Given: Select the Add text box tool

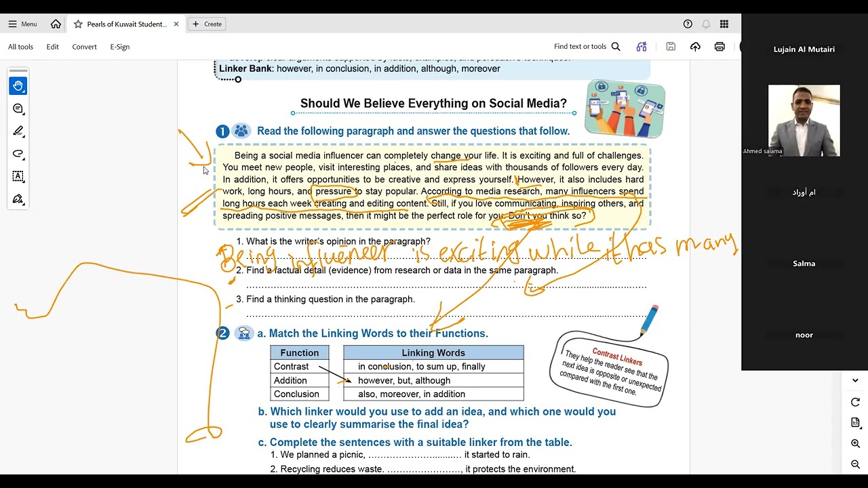Looking at the screenshot, I should (18, 176).
